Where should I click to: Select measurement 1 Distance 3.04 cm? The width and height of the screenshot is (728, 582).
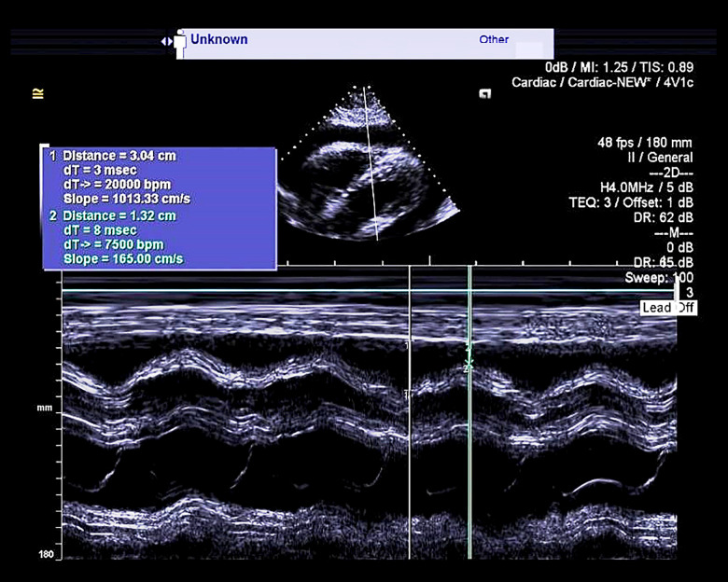(119, 156)
